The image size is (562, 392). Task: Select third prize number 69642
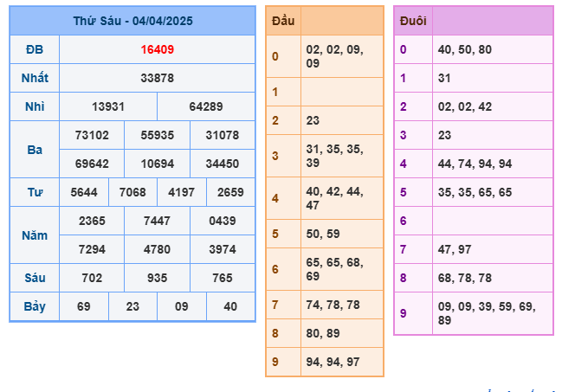coord(92,164)
